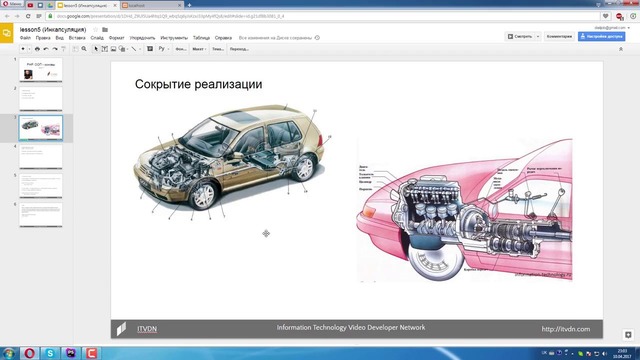Select slide 5 thumbnail
Screen dimensions: 640x360
[x=41, y=185]
